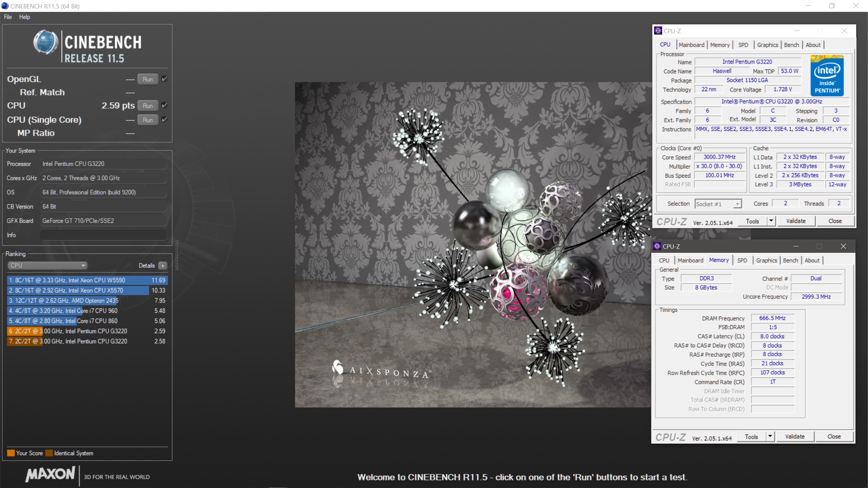Minimize the Cinebench window

click(x=808, y=6)
